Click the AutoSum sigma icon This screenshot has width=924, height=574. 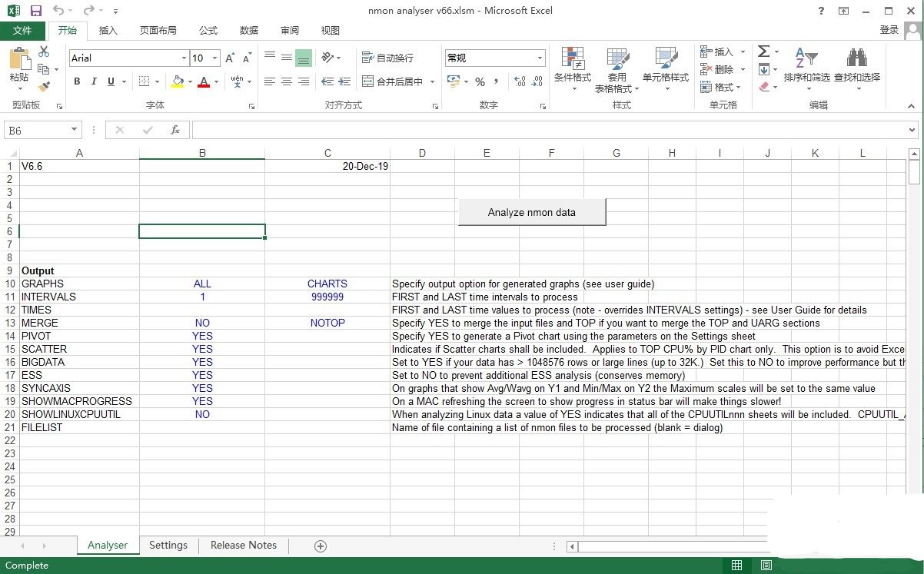(x=763, y=51)
